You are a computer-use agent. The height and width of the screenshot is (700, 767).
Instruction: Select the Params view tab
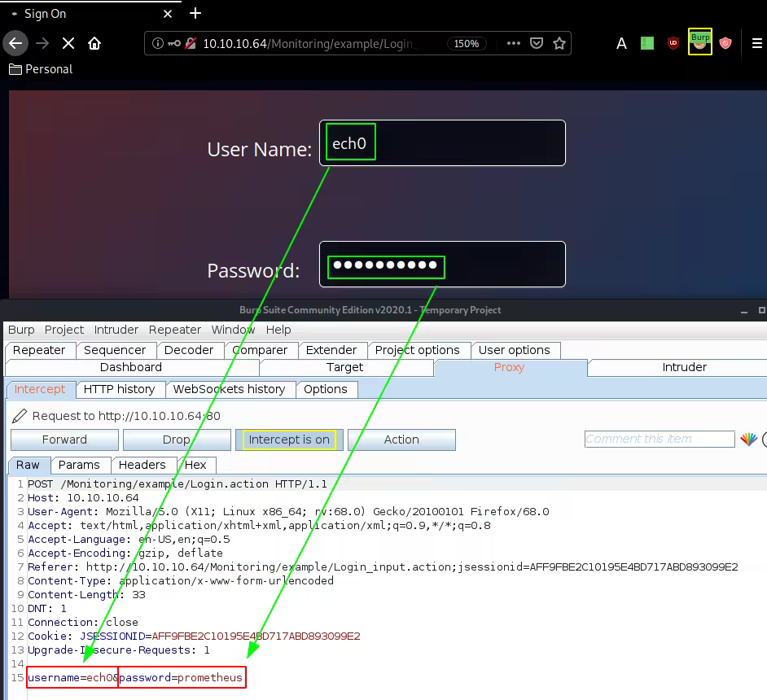point(79,465)
